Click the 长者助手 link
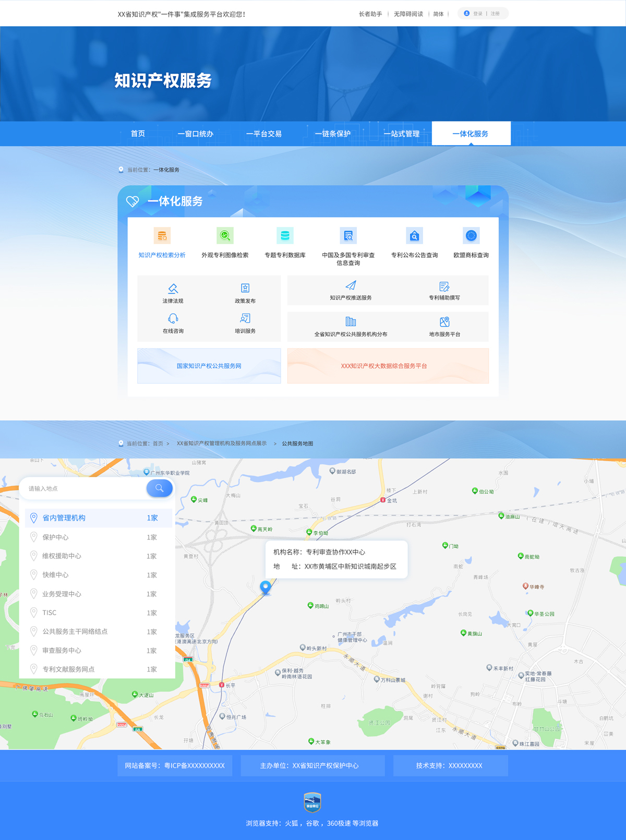The image size is (626, 840). tap(370, 14)
